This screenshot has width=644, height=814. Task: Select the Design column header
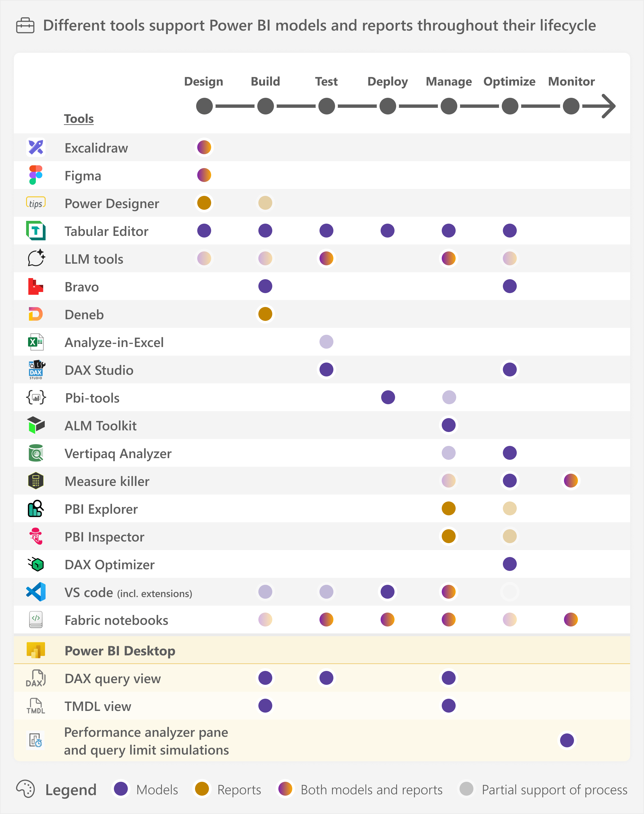204,81
